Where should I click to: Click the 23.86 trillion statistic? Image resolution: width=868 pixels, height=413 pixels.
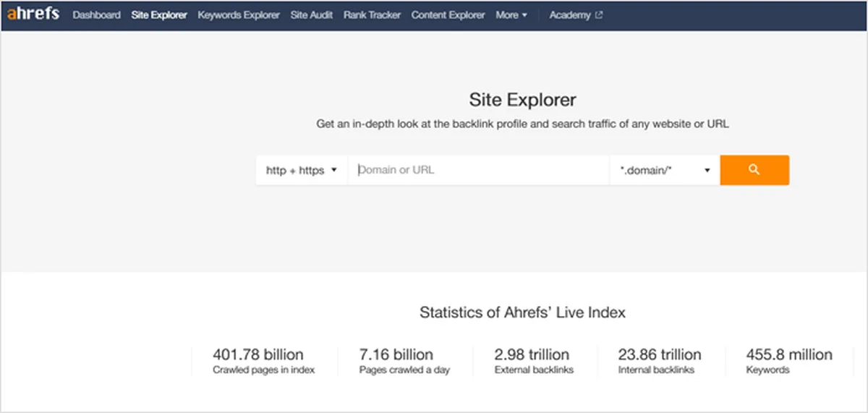click(660, 354)
